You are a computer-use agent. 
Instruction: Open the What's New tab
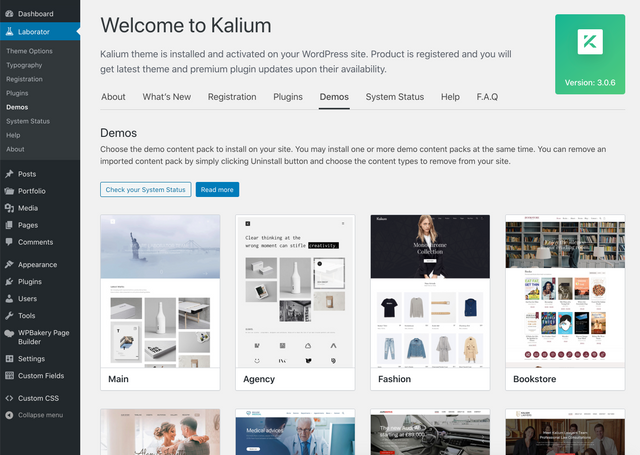coord(167,97)
